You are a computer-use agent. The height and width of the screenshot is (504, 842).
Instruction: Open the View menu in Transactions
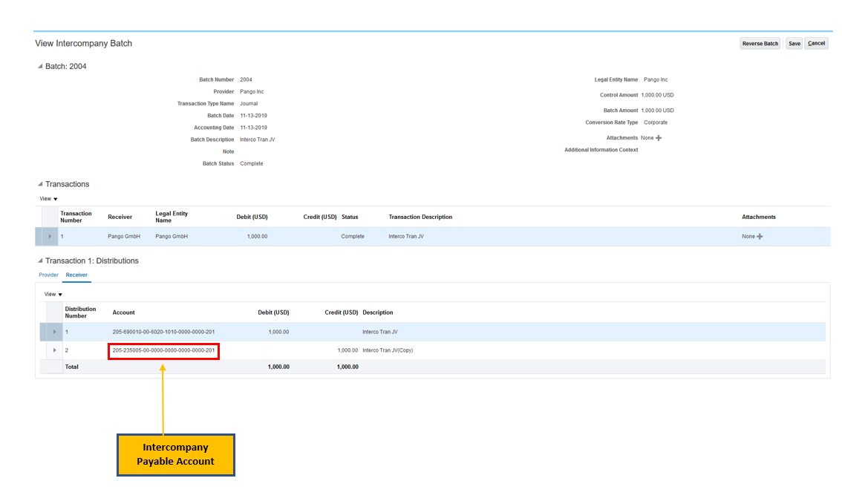[48, 199]
